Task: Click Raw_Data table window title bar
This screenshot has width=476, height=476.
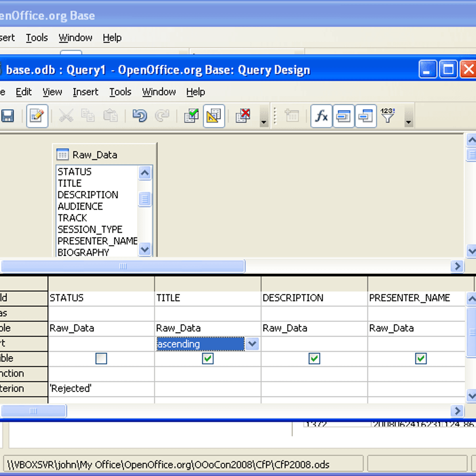Action: click(105, 154)
